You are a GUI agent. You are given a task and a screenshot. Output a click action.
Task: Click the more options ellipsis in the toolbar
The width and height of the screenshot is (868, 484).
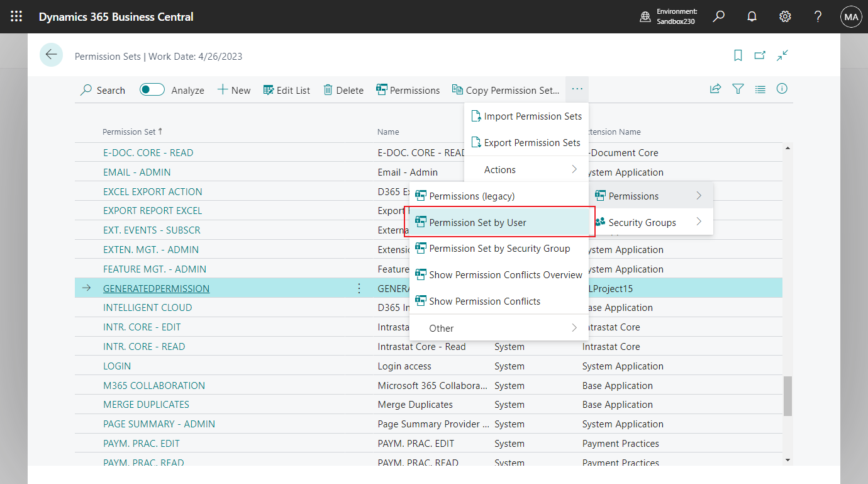[x=576, y=89]
